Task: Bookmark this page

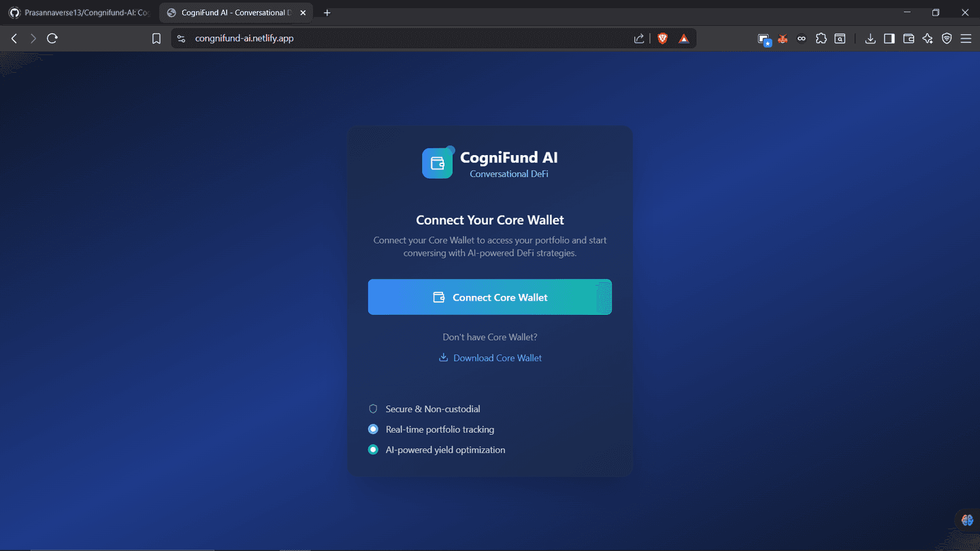Action: 157,39
